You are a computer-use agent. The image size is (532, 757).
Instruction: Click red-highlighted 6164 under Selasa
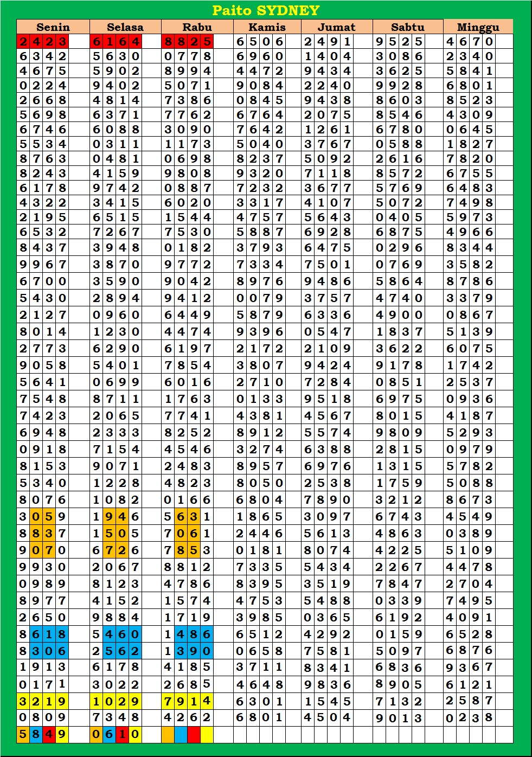point(116,42)
